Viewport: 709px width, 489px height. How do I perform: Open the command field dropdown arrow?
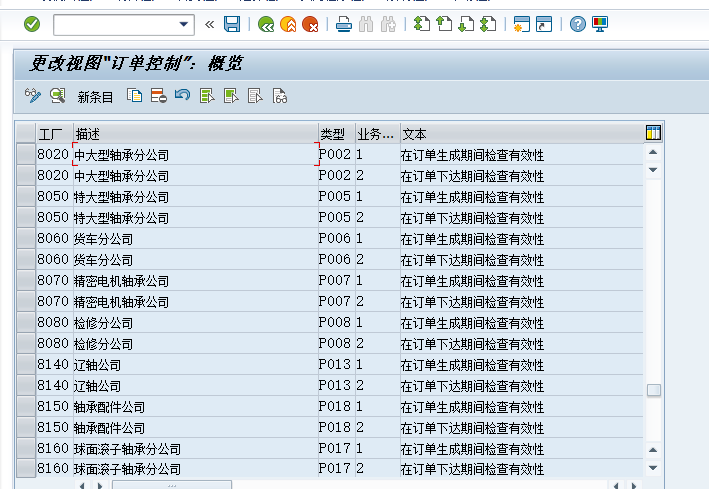[184, 24]
